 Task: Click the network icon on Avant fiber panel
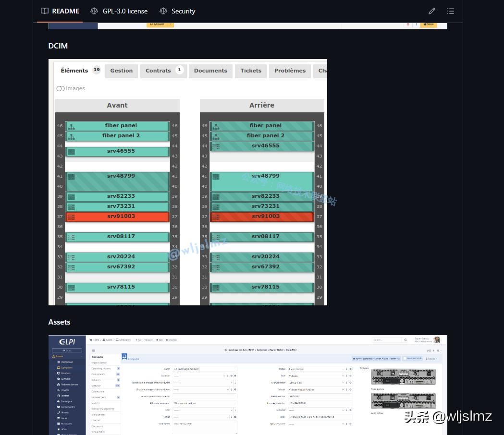(x=71, y=126)
